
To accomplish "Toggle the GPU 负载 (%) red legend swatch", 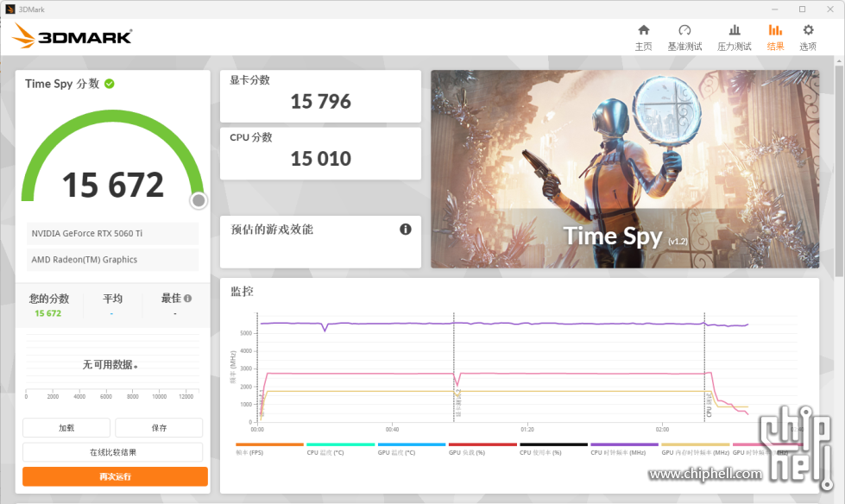I will (482, 444).
